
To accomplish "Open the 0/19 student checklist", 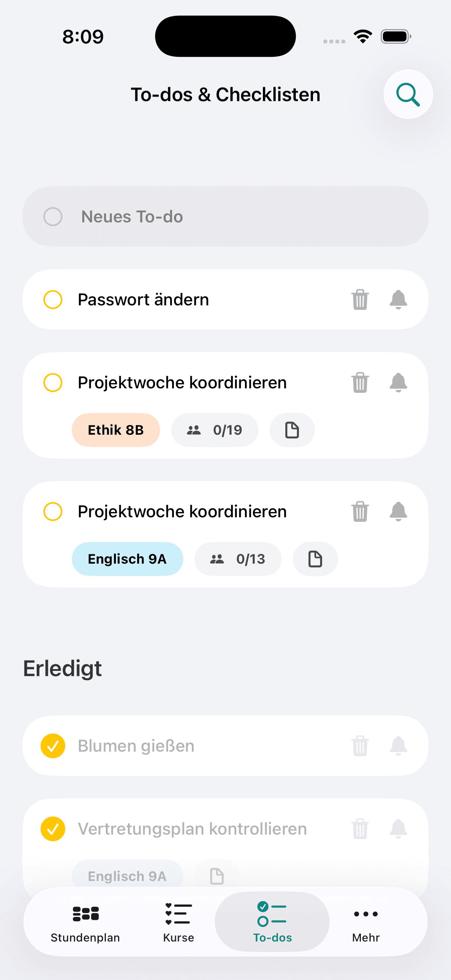I will [215, 430].
